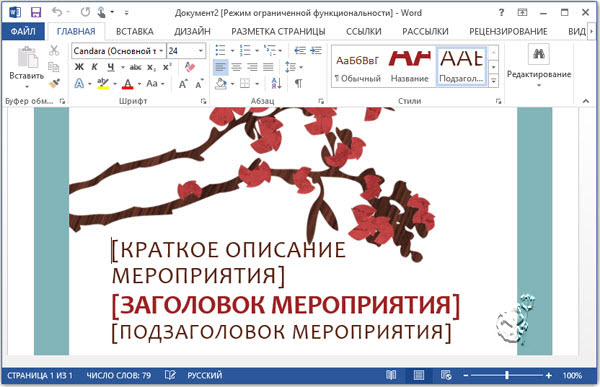Collapse the ribbon with the arrow
600x387 pixels.
[x=586, y=101]
